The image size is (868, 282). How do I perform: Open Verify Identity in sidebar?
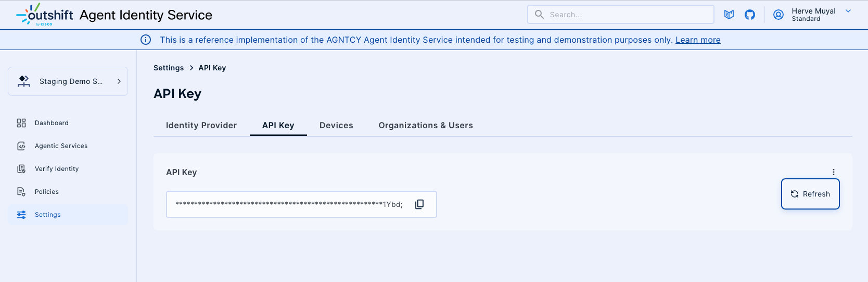point(57,169)
